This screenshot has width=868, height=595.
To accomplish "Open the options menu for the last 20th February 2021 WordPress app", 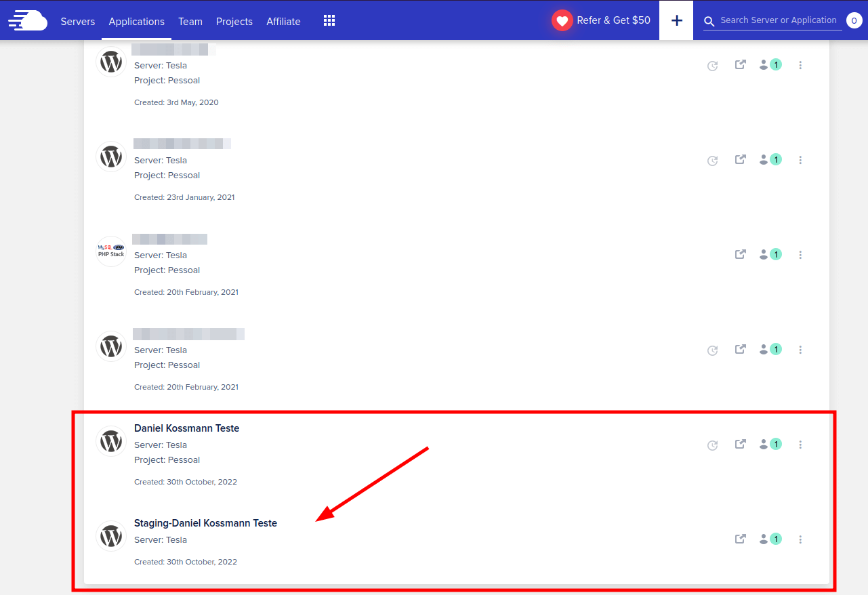I will [800, 350].
